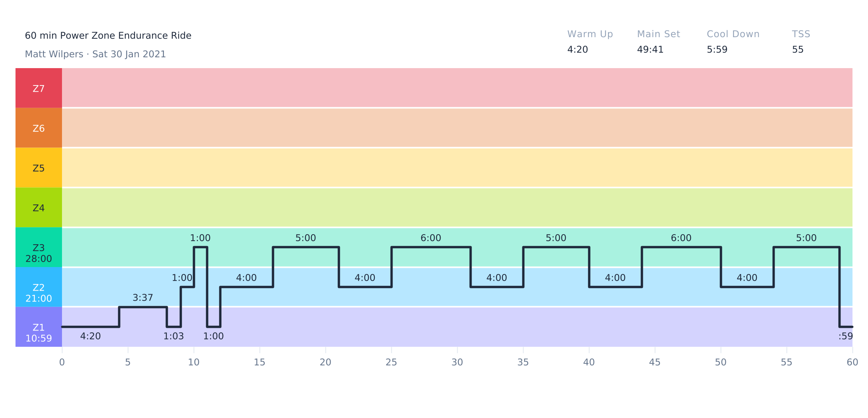The image size is (868, 418).
Task: Click the Main Set 49:41 value
Action: 650,50
